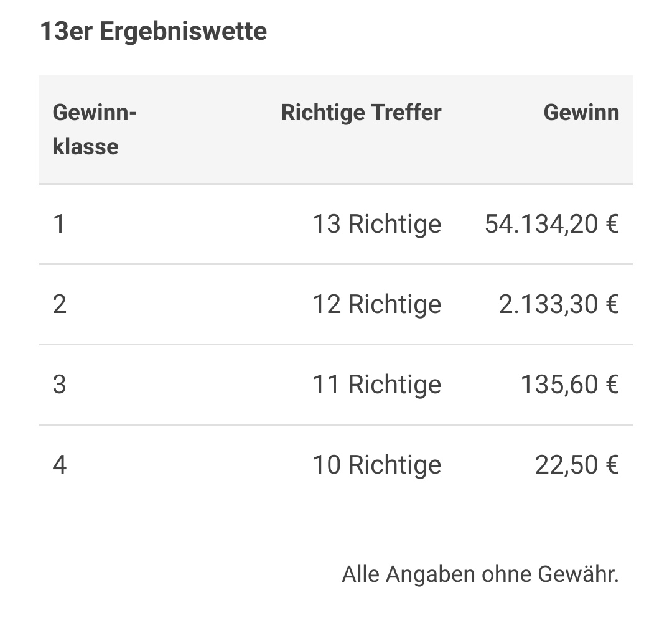Select the Gewinnklasse column header
This screenshot has height=631, width=672.
[95, 129]
